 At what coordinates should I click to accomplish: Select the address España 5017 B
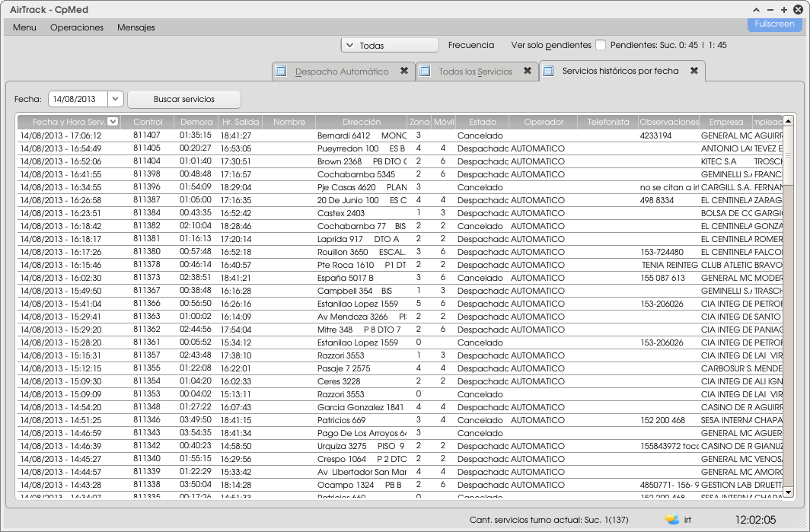tap(345, 278)
